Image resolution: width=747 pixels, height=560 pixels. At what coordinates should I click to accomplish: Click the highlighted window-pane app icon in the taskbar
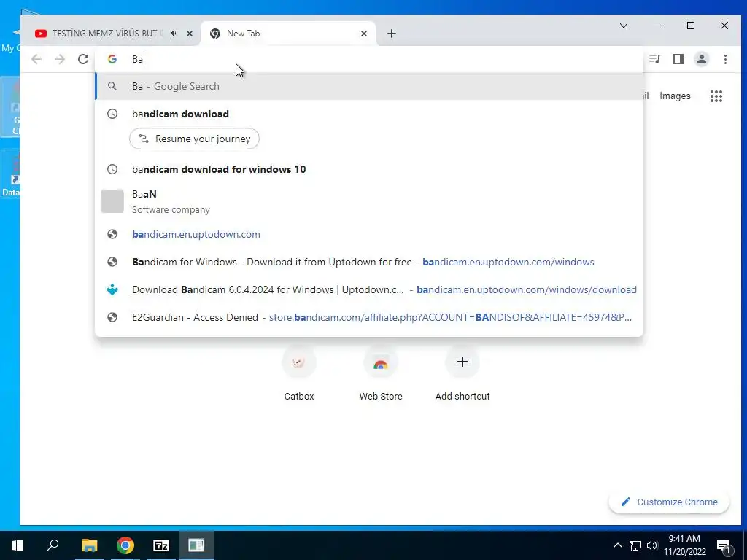point(196,545)
